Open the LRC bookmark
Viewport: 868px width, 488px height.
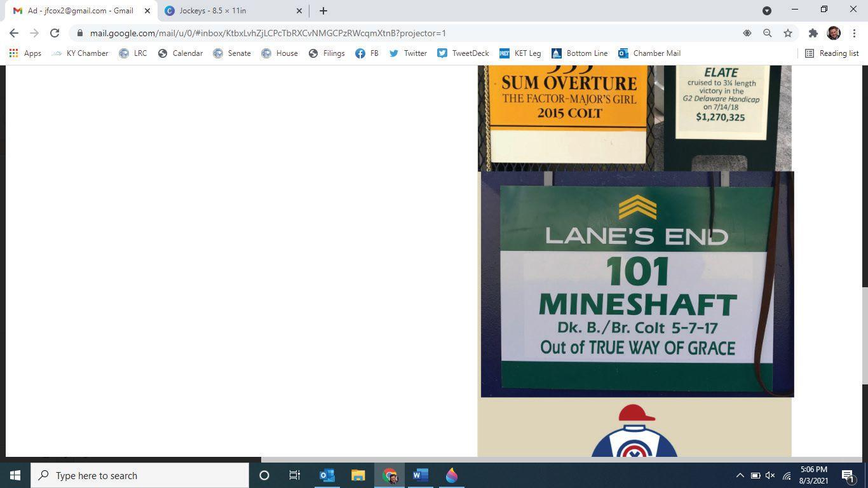click(x=133, y=53)
